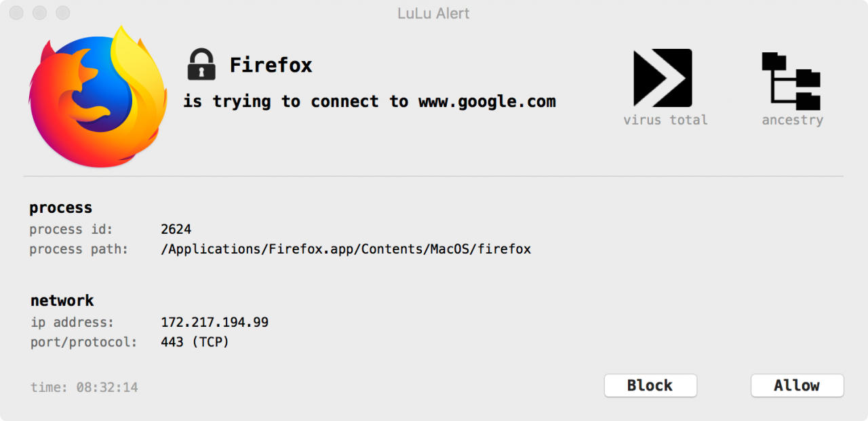Click the Firefox process name heading
Screen dimensions: 868x421
pyautogui.click(x=271, y=65)
